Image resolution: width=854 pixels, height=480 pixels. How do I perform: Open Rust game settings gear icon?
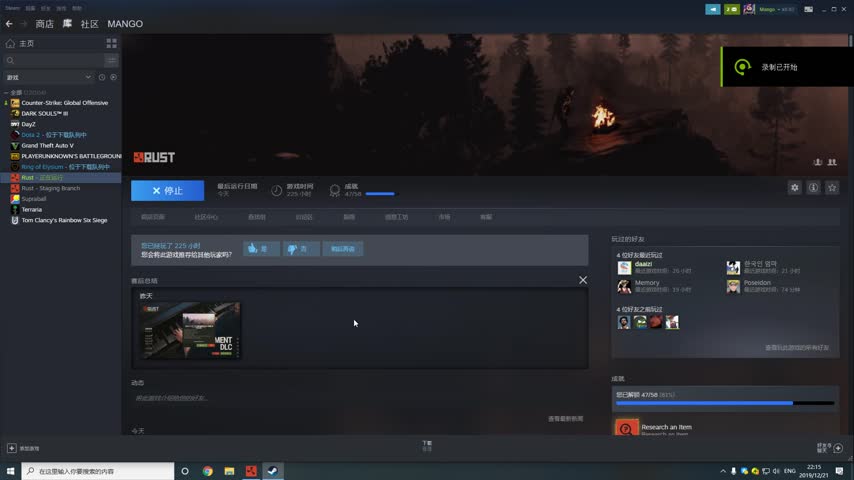(795, 187)
